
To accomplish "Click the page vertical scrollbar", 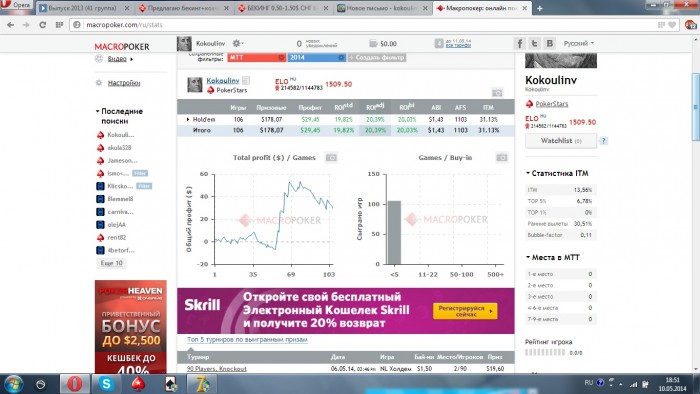I will tap(696, 107).
